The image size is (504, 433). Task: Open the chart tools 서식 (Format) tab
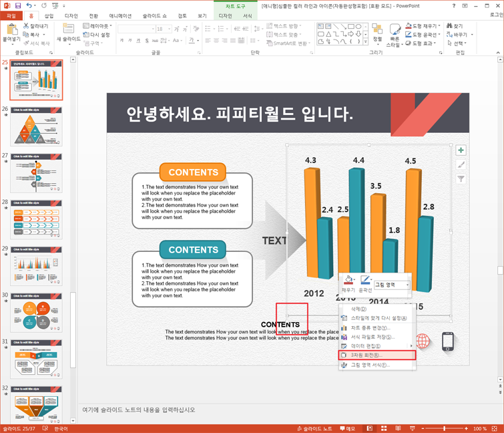[247, 16]
